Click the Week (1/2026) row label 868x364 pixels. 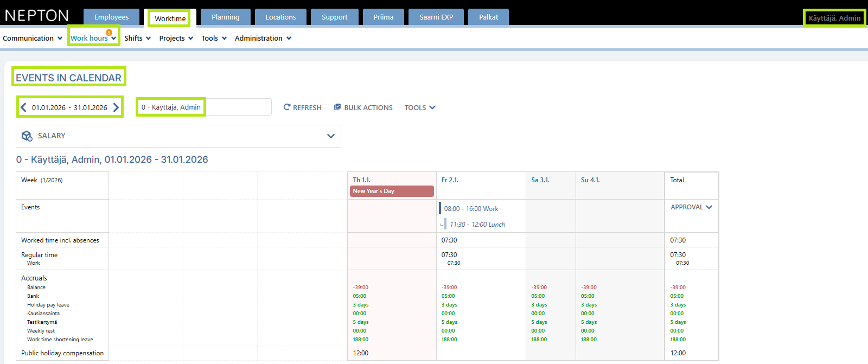point(42,180)
